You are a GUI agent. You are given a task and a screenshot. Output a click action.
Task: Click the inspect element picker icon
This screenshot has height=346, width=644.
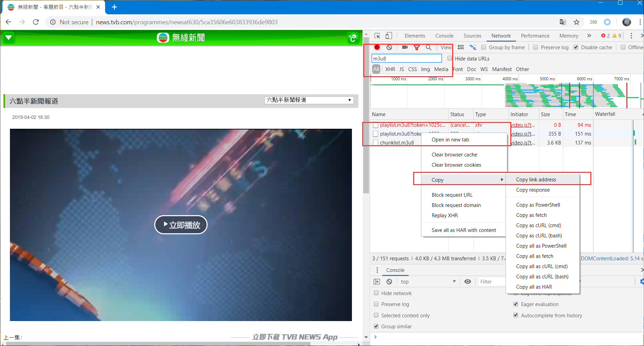tap(377, 36)
